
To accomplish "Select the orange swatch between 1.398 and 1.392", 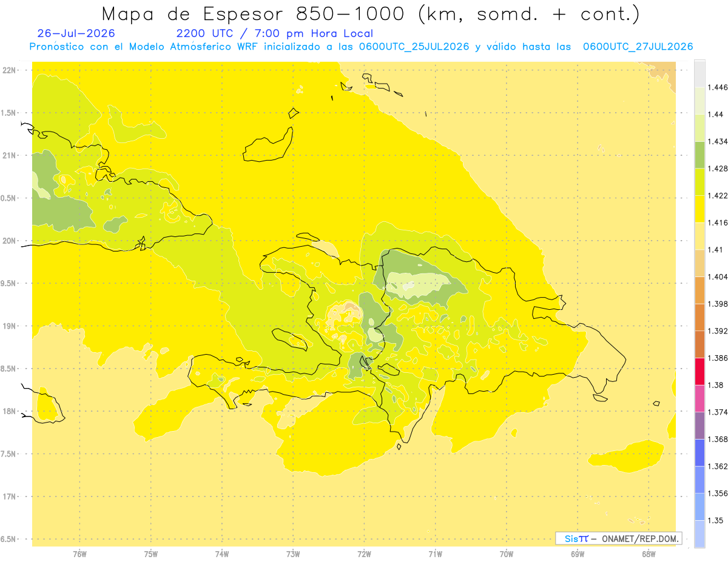I will pyautogui.click(x=699, y=317).
